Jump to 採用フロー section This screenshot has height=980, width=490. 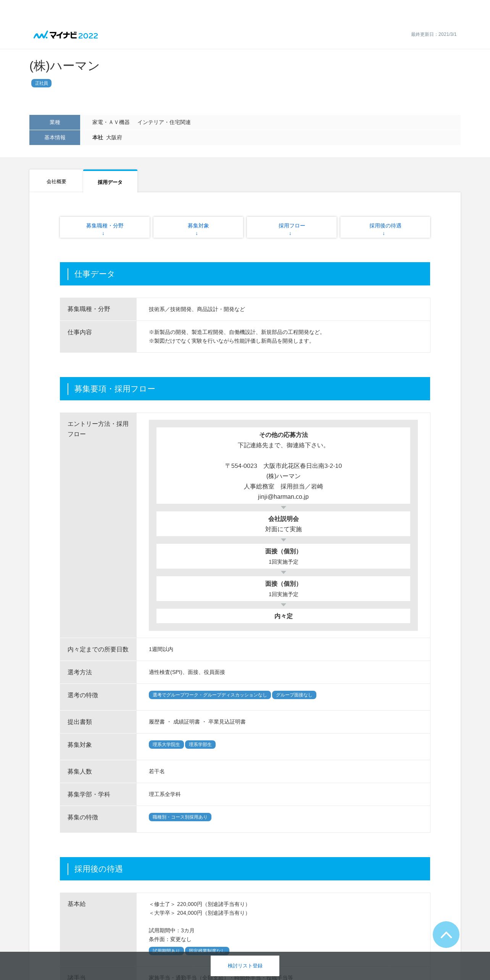(x=292, y=227)
